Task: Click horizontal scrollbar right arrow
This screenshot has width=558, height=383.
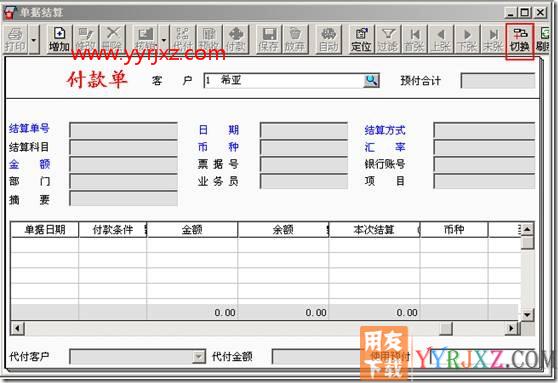Action: point(511,328)
